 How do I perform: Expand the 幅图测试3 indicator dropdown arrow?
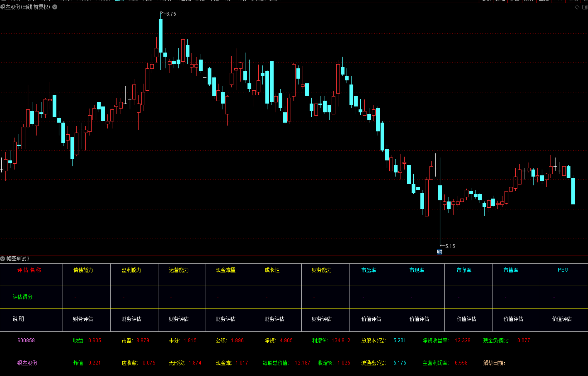2,259
